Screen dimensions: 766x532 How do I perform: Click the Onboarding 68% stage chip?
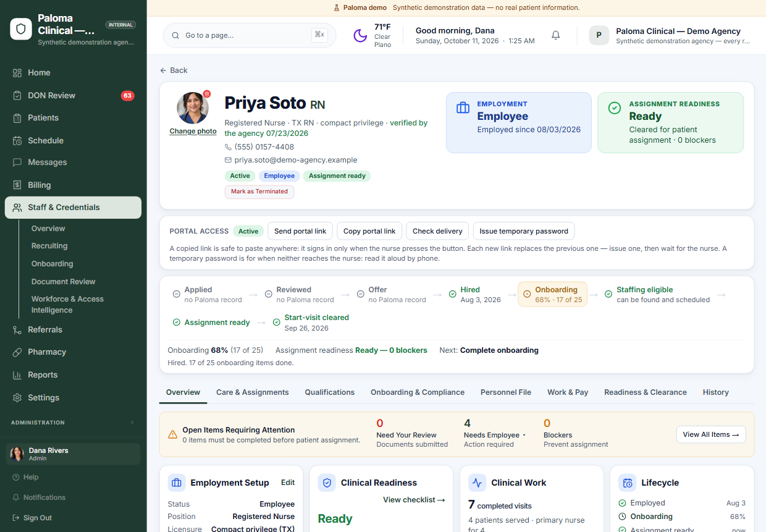[x=552, y=295]
